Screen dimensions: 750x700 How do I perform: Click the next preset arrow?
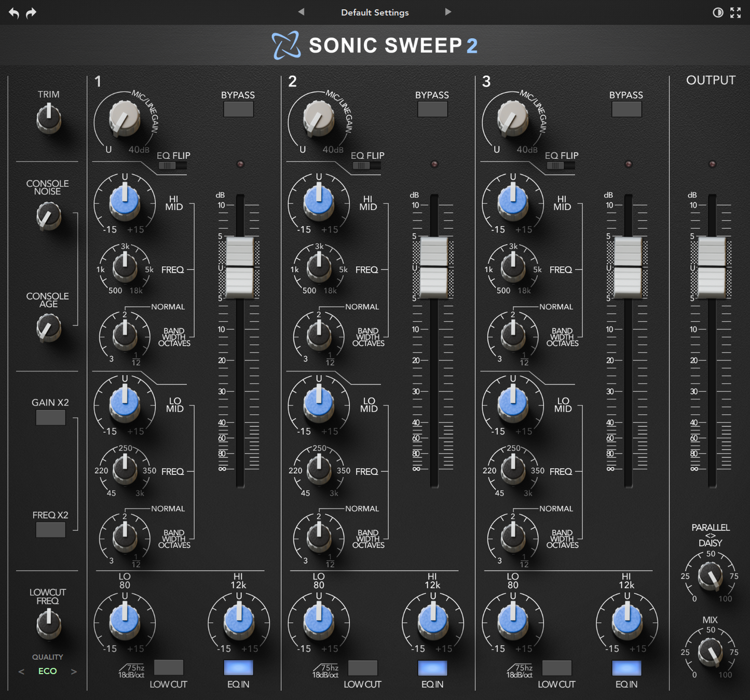click(448, 12)
